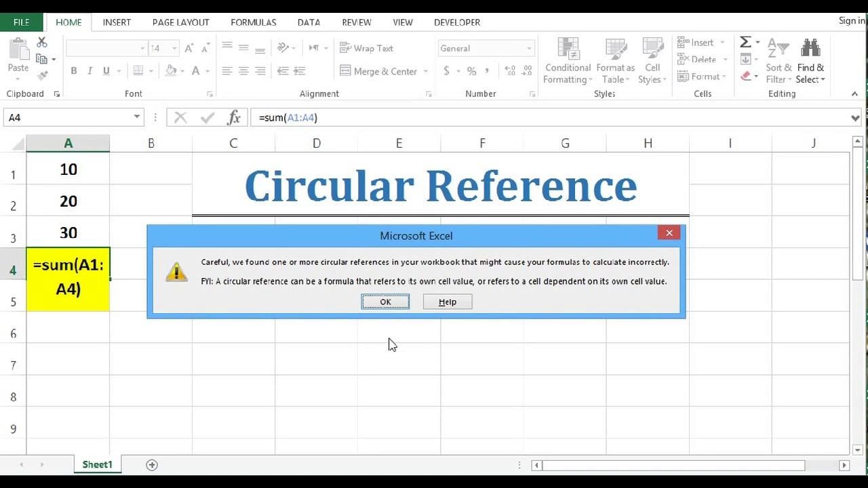Switch to the FORMULAS tab

click(254, 22)
